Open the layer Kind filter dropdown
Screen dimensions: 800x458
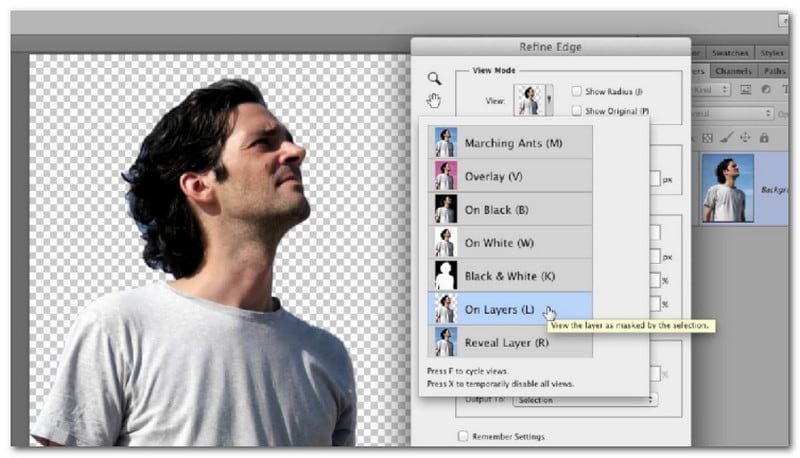click(712, 90)
